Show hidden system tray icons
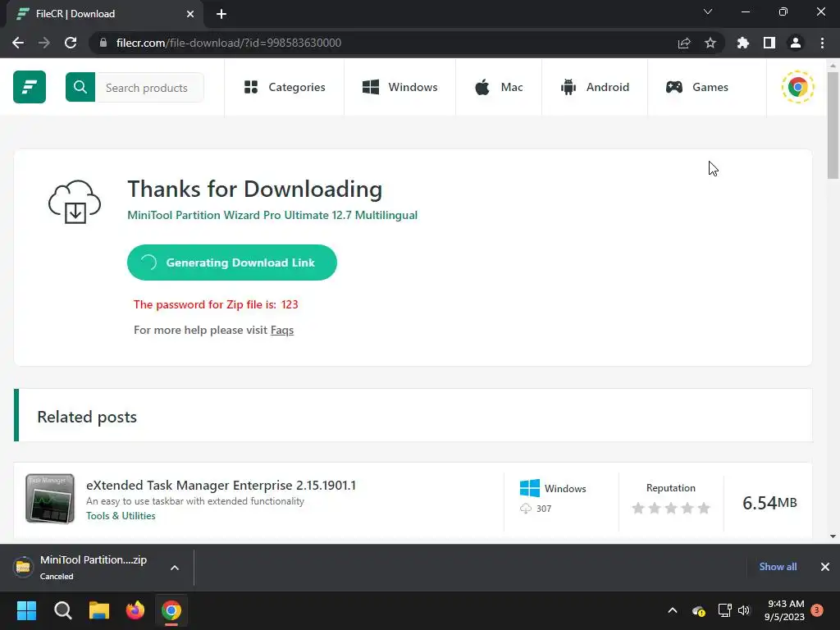This screenshot has width=840, height=630. (673, 610)
